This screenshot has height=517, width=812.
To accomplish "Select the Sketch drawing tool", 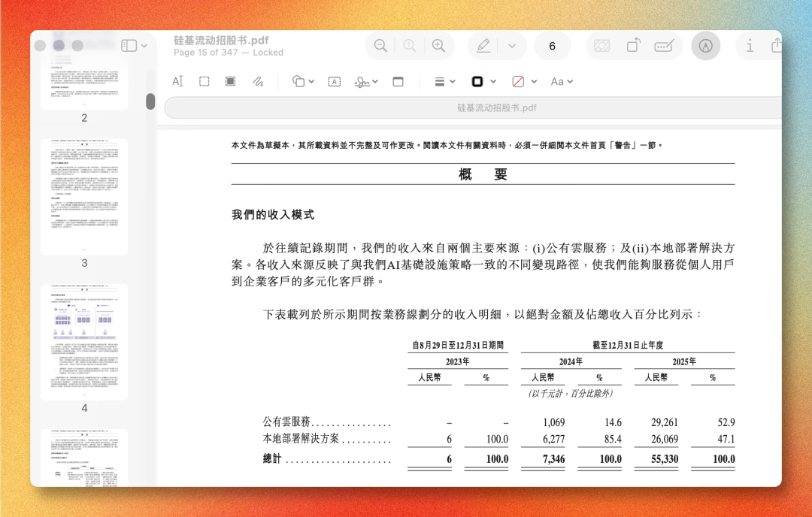I will click(x=258, y=81).
